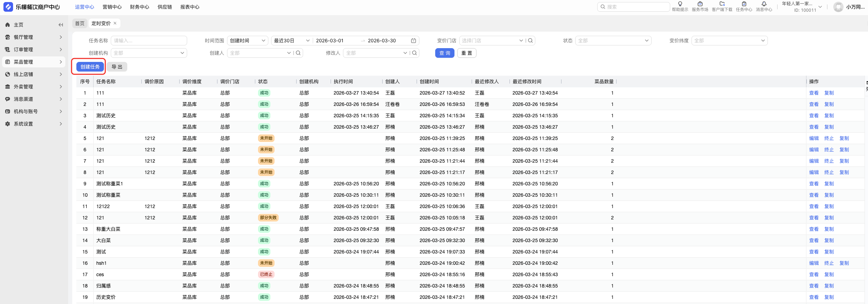
Task: Switch to the 首页 tab
Action: (x=80, y=23)
